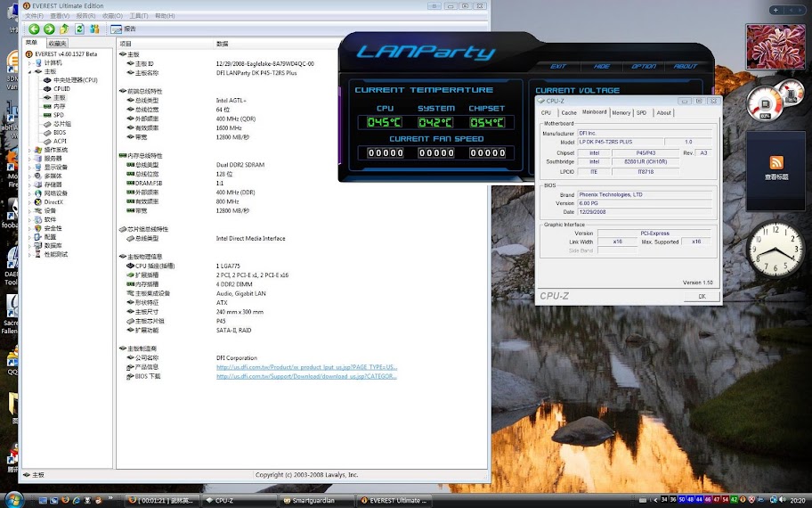Image resolution: width=812 pixels, height=508 pixels.
Task: Select the 芯片组 chipset tree item
Action: tap(58, 124)
